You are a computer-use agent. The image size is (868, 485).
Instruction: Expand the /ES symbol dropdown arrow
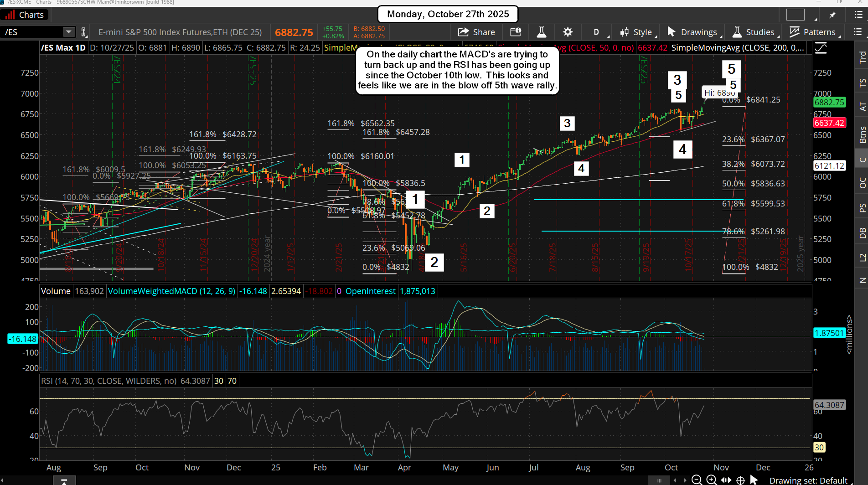pos(69,32)
